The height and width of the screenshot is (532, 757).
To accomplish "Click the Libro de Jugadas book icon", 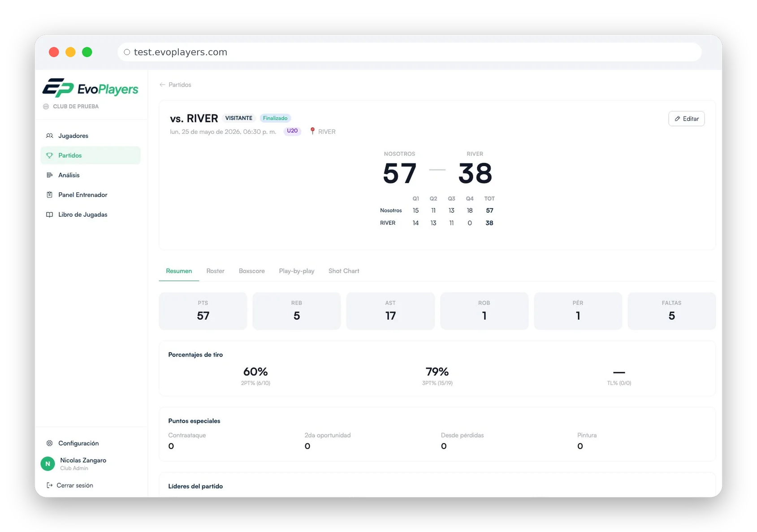I will pyautogui.click(x=50, y=215).
